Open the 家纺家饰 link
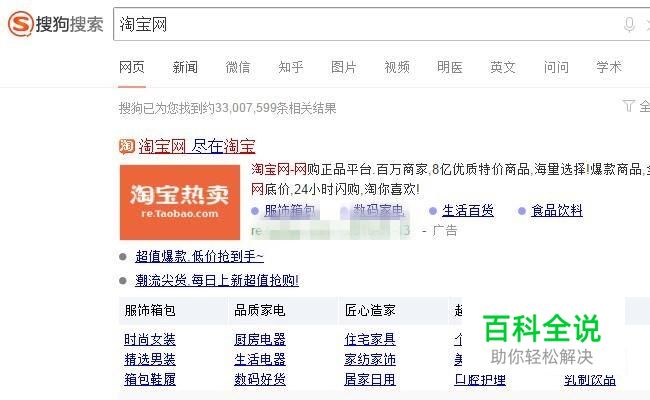 pos(370,359)
